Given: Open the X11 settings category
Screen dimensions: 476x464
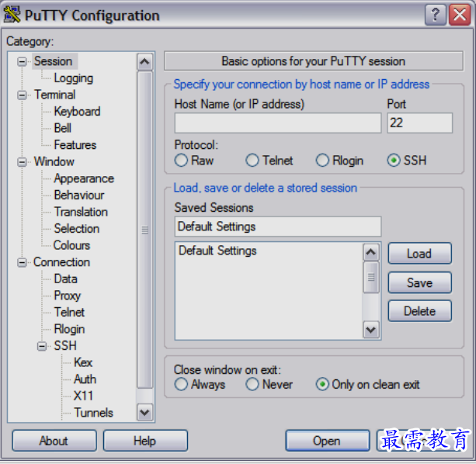Looking at the screenshot, I should [83, 396].
